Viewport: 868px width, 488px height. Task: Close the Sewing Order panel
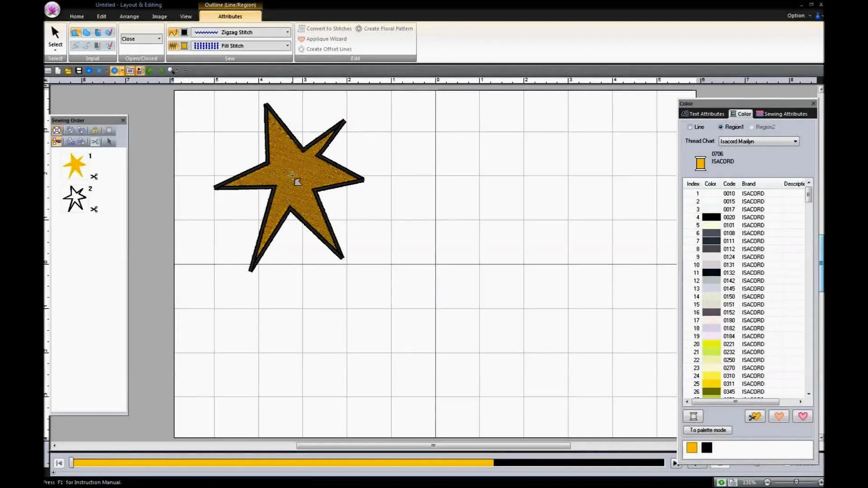point(123,120)
